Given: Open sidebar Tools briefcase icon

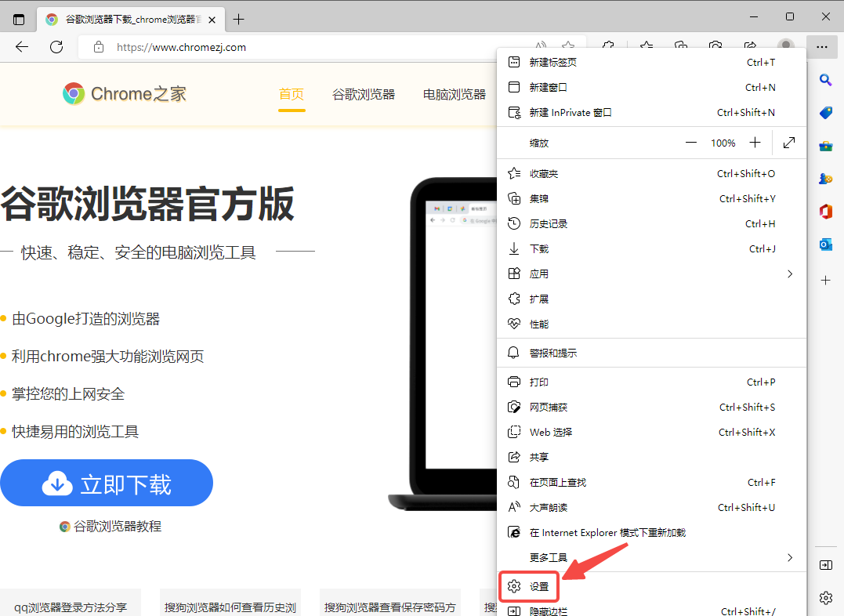Looking at the screenshot, I should [x=826, y=146].
